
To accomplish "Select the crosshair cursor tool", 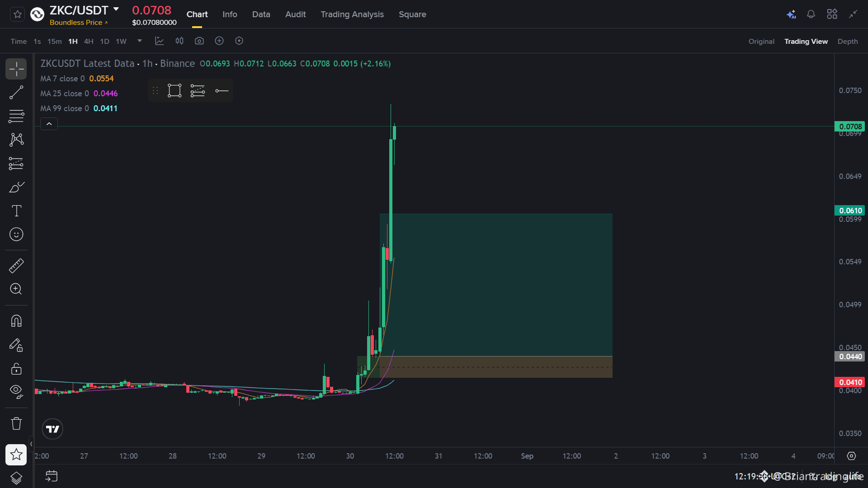I will (x=16, y=69).
